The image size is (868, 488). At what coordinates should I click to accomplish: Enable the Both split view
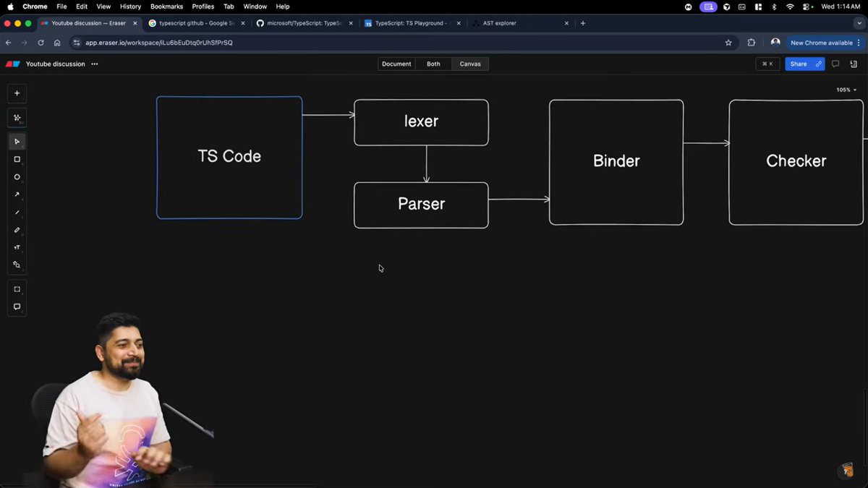click(433, 64)
